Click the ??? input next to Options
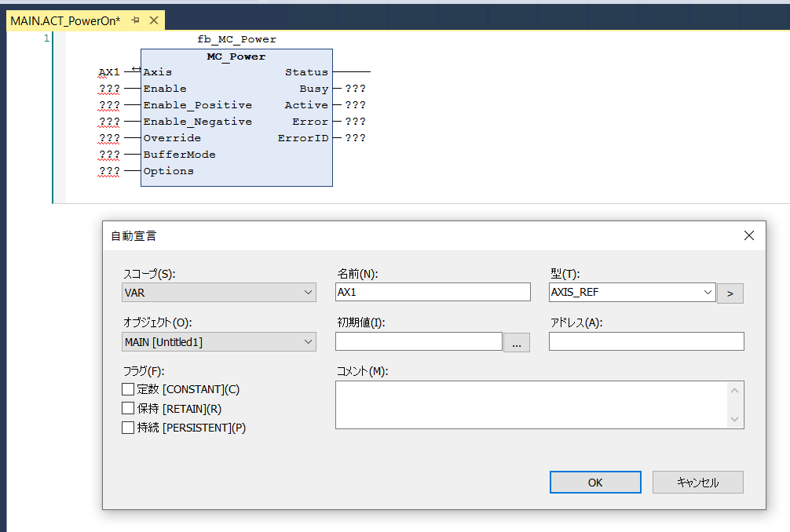 [x=109, y=172]
